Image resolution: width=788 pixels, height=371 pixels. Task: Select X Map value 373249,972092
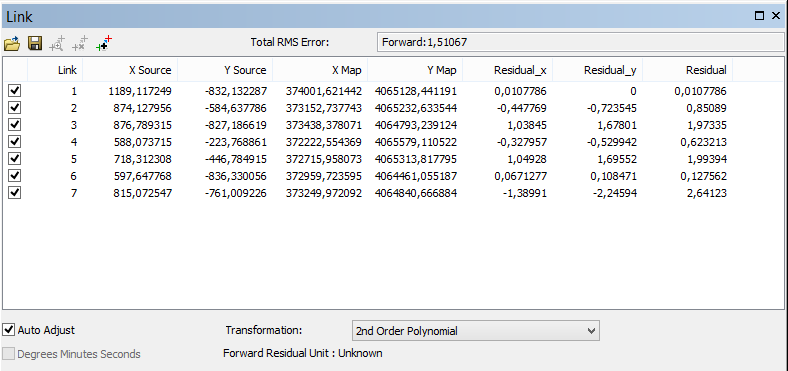pos(324,193)
